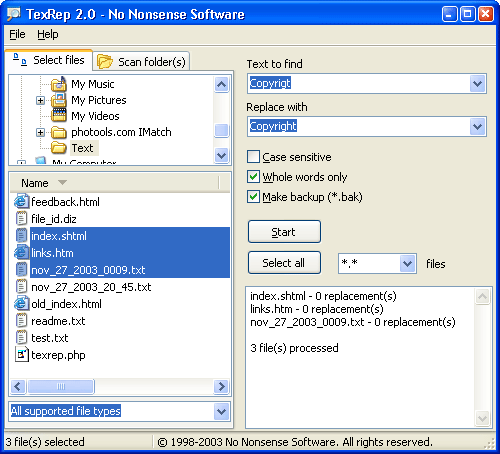Uncheck Whole words only

point(253,176)
